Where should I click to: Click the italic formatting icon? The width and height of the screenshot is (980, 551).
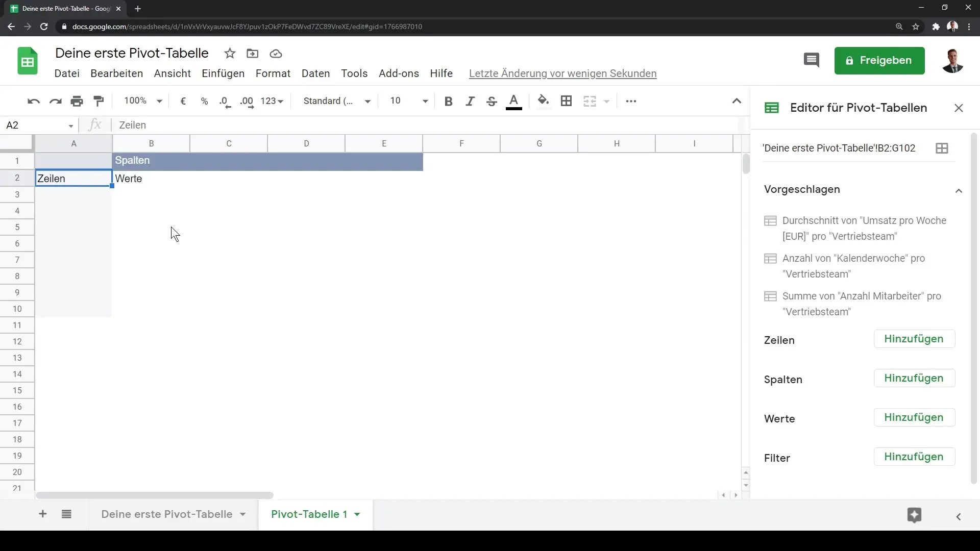click(x=471, y=101)
